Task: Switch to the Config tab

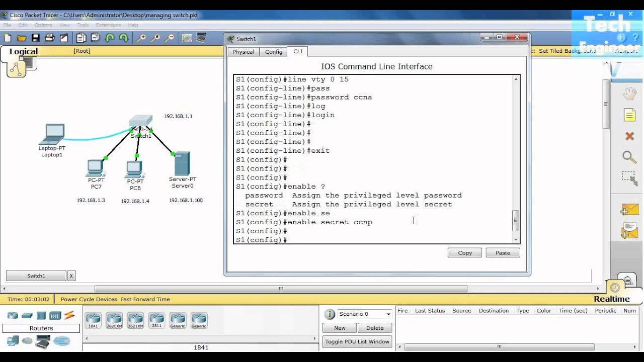Action: (x=274, y=52)
